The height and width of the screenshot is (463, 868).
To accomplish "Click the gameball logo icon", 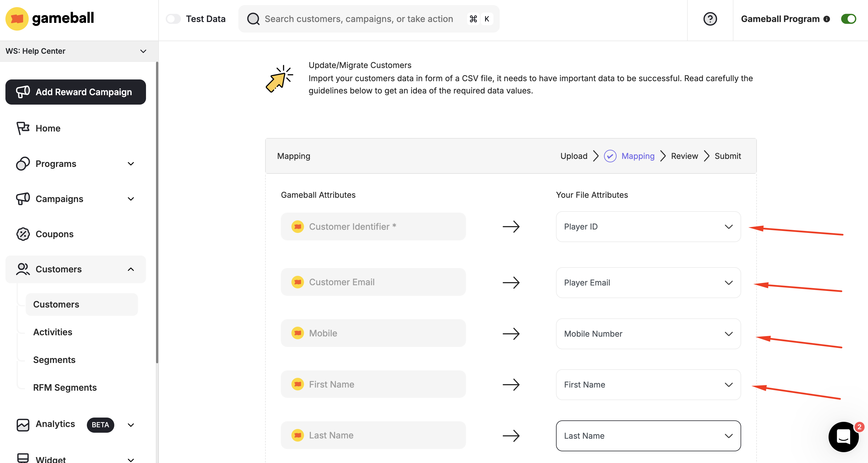I will tap(17, 19).
